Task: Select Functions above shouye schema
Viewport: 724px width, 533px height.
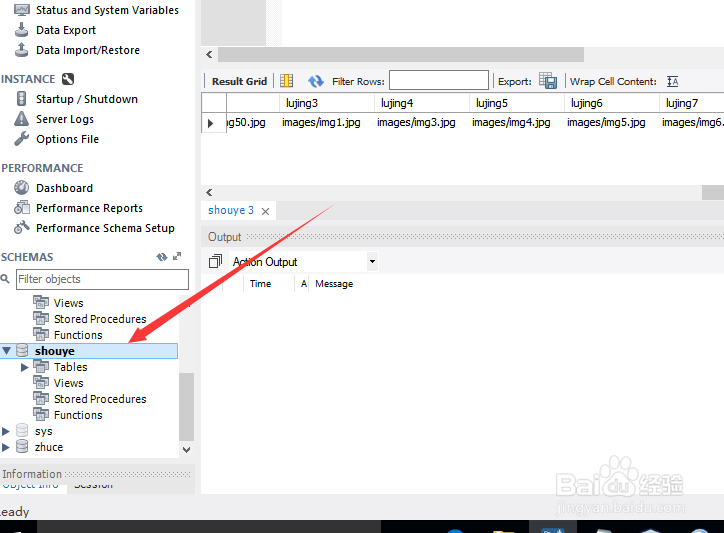Action: click(x=78, y=335)
